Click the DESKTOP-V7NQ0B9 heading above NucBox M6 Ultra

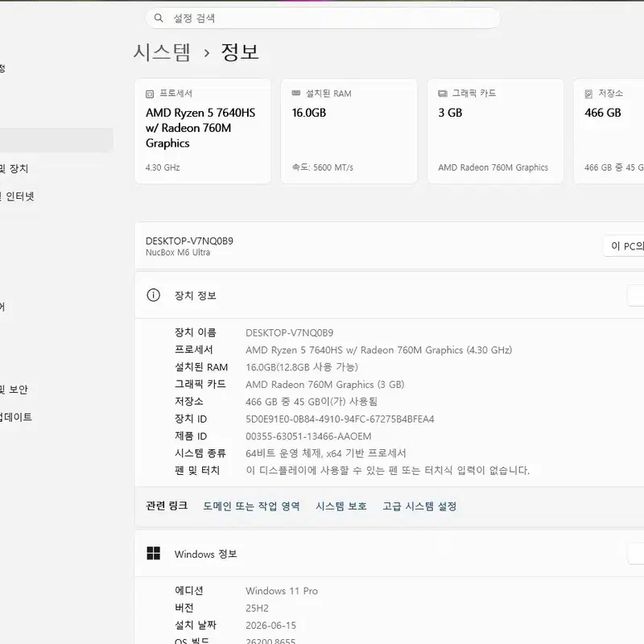coord(189,241)
